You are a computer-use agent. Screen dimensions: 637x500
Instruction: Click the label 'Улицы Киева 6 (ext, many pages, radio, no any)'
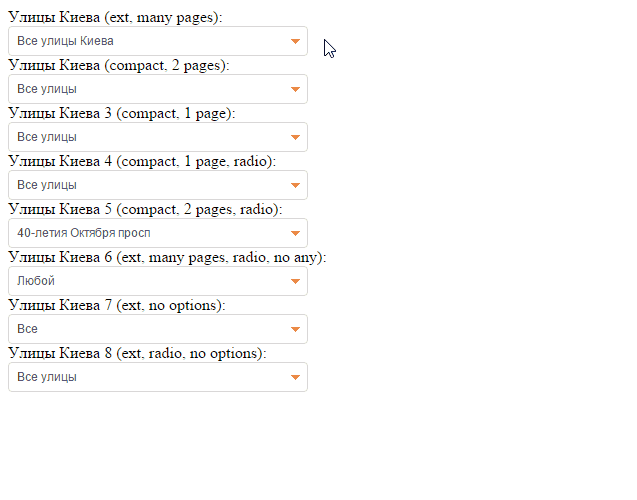pyautogui.click(x=167, y=258)
